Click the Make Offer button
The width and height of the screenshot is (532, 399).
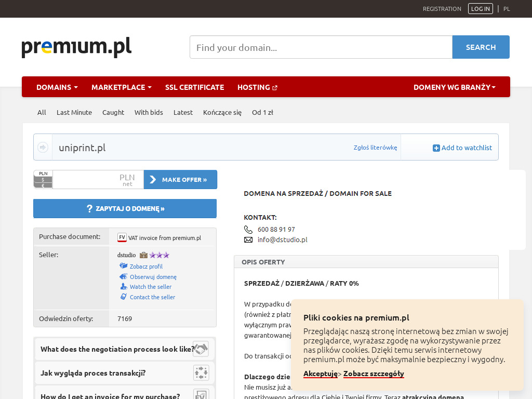click(x=180, y=179)
